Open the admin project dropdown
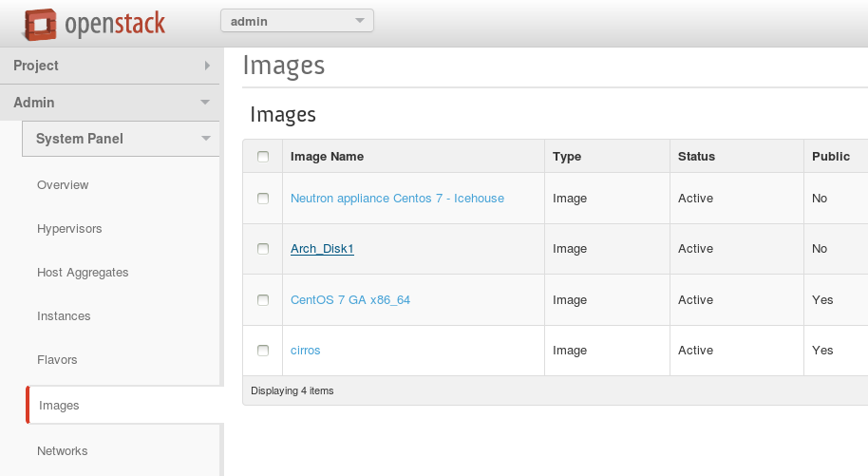The width and height of the screenshot is (868, 476). click(296, 21)
